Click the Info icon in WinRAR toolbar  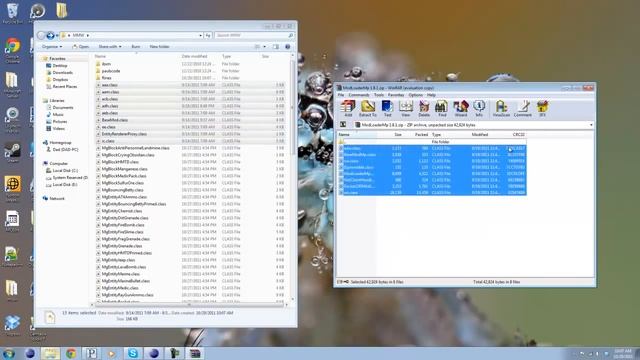pos(479,109)
